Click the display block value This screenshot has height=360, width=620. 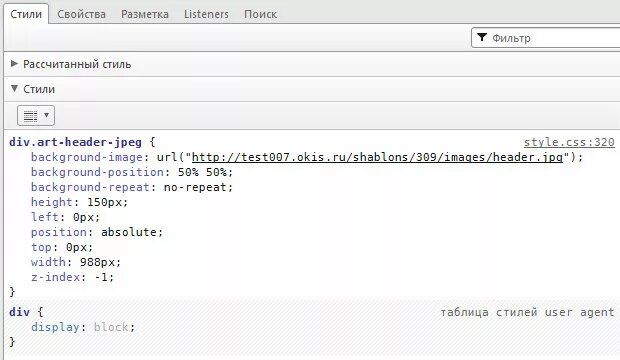111,327
